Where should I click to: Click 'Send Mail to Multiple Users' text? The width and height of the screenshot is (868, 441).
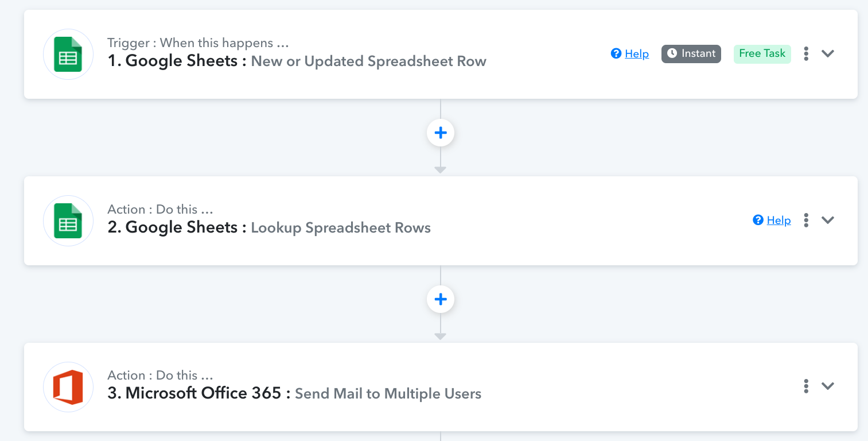[x=388, y=394]
